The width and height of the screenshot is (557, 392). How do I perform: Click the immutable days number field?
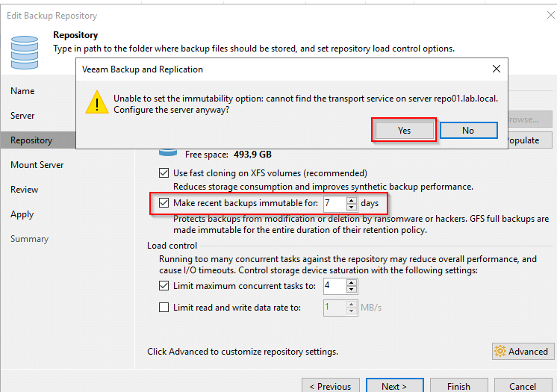coord(334,203)
